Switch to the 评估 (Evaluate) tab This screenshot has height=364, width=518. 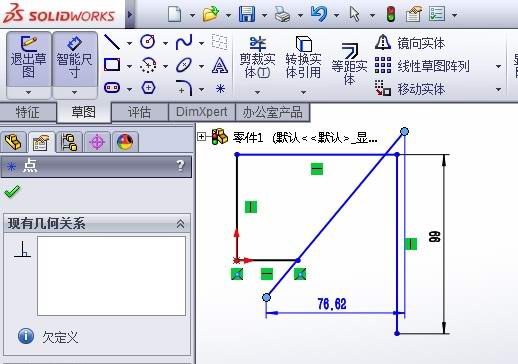pos(139,112)
